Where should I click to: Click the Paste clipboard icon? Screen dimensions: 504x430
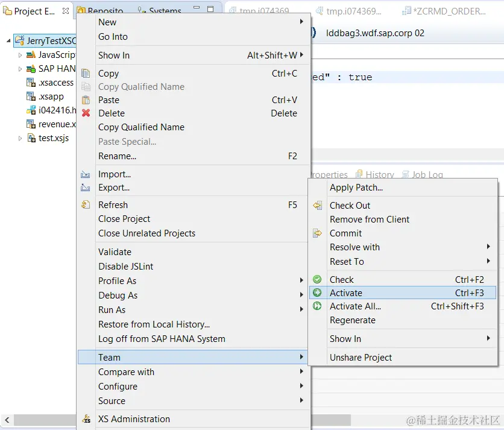click(x=86, y=100)
